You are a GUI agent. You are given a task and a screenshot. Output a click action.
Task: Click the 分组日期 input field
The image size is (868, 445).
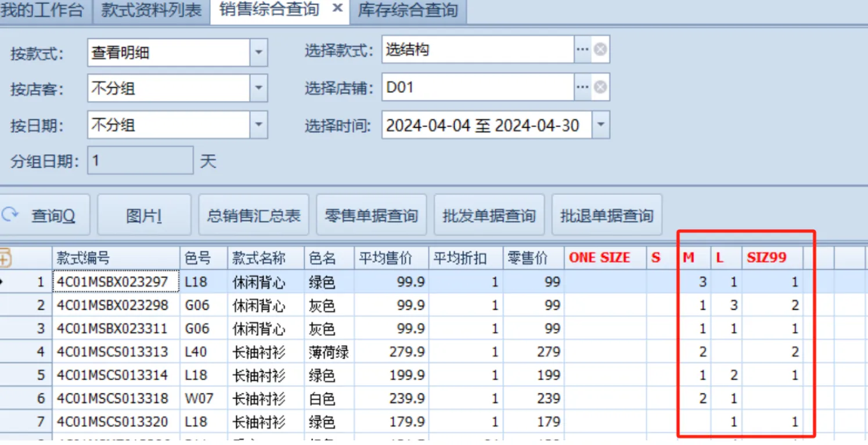[140, 161]
